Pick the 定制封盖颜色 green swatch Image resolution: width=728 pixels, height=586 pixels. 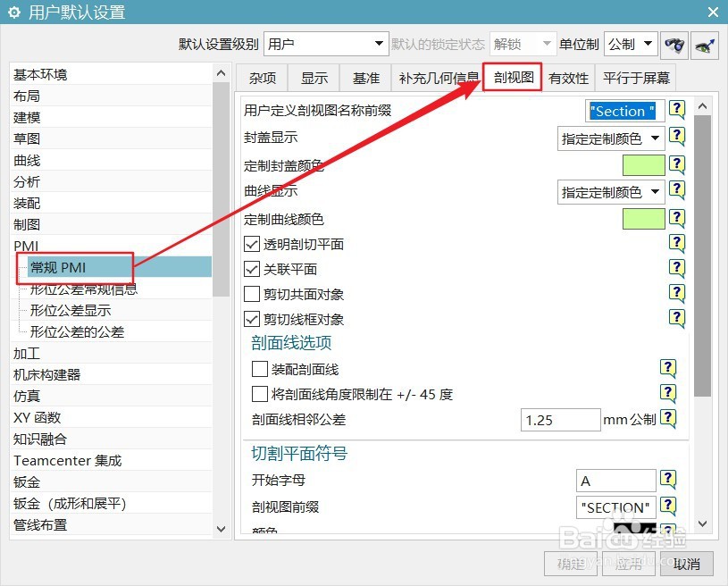click(643, 165)
